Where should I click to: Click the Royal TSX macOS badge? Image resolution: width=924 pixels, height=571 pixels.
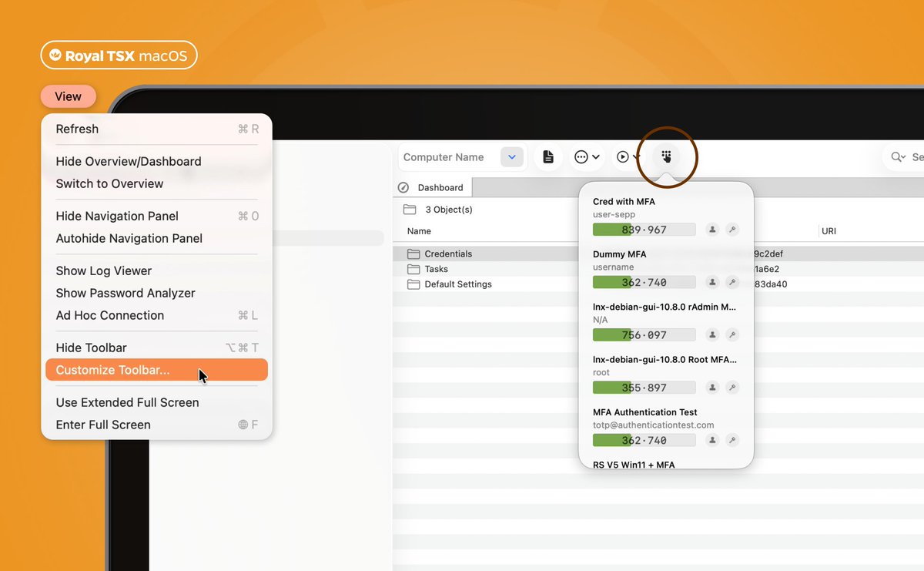coord(119,55)
